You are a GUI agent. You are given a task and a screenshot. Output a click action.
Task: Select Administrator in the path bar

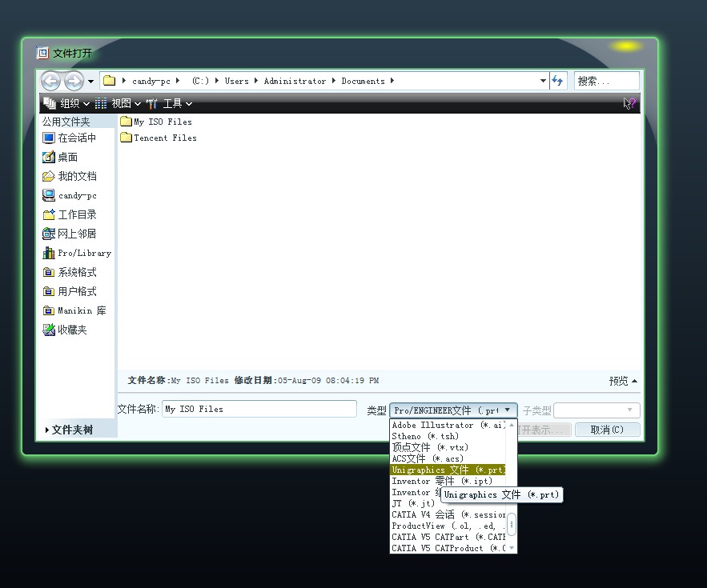click(x=295, y=81)
